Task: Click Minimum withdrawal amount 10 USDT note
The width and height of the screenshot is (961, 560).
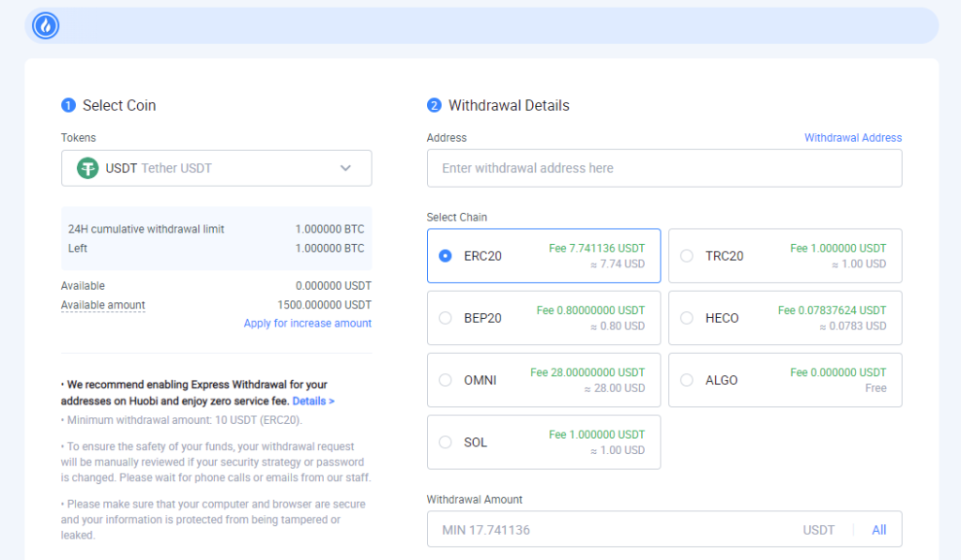Action: [181, 419]
